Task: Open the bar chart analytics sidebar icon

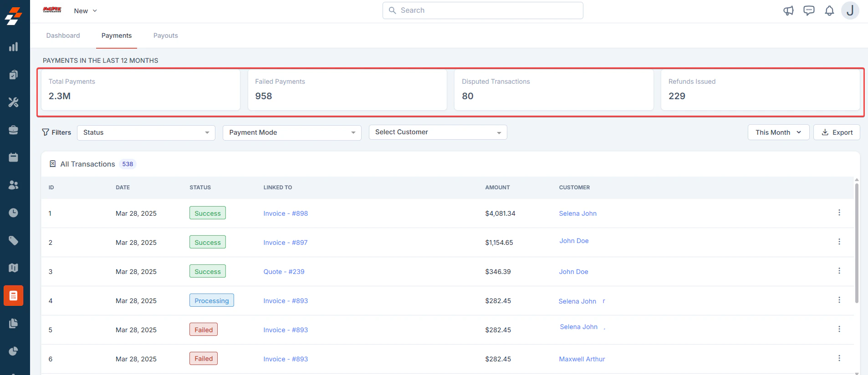Action: (14, 47)
